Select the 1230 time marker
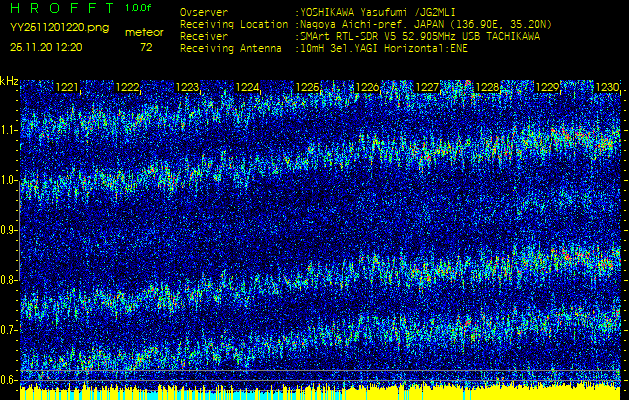 [607, 88]
